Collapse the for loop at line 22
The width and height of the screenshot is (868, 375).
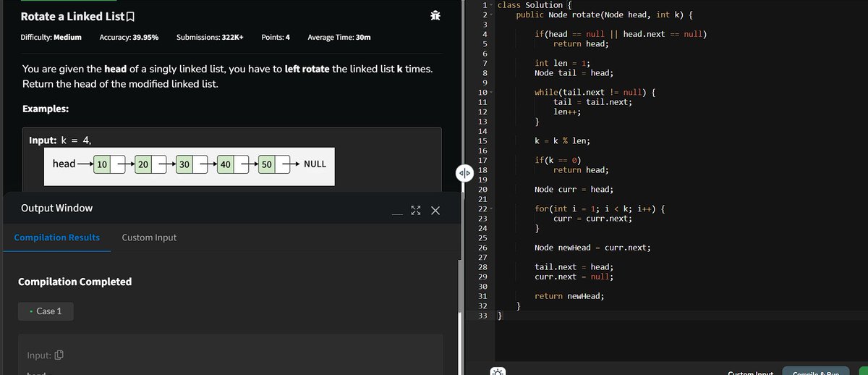point(491,208)
